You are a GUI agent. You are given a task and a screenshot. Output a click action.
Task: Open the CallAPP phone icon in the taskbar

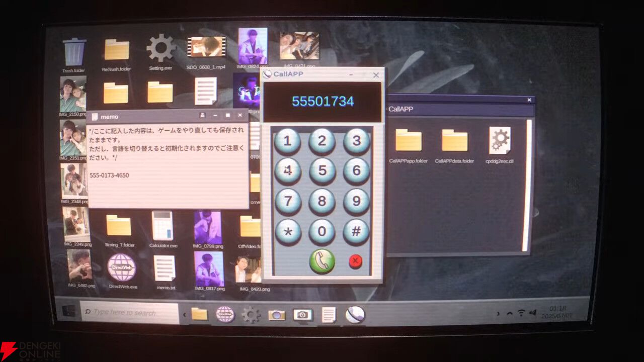pos(355,315)
